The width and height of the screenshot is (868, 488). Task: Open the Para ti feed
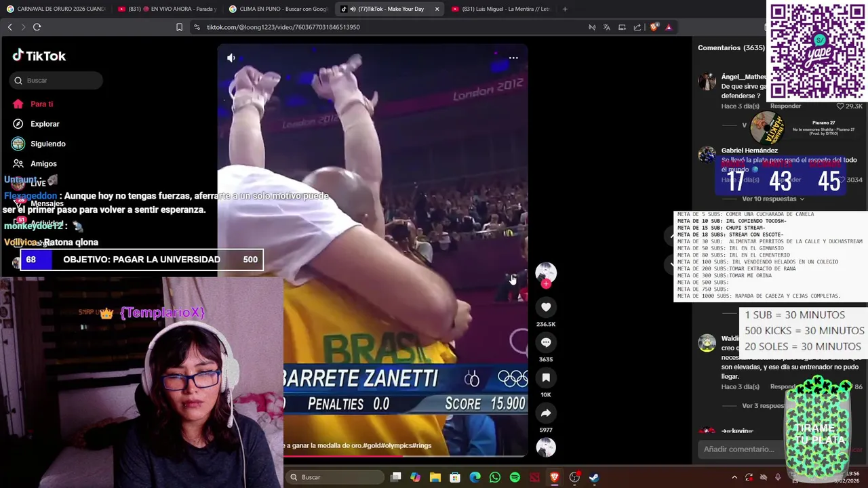(x=41, y=104)
